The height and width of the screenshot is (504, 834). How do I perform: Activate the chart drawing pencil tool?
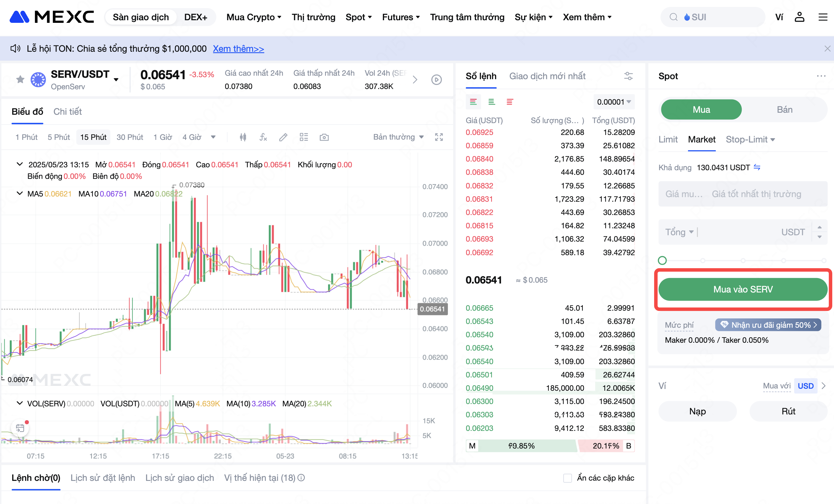[283, 137]
